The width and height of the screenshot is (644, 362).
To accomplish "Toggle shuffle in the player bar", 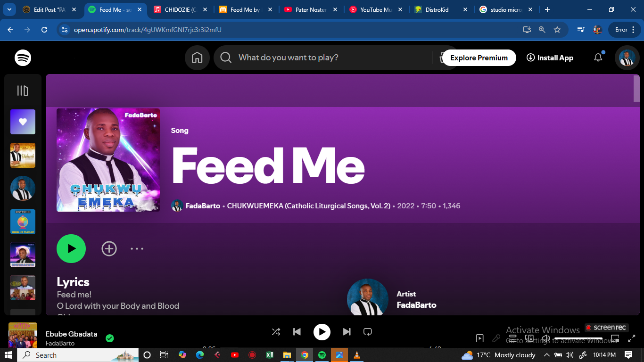I will click(x=276, y=332).
